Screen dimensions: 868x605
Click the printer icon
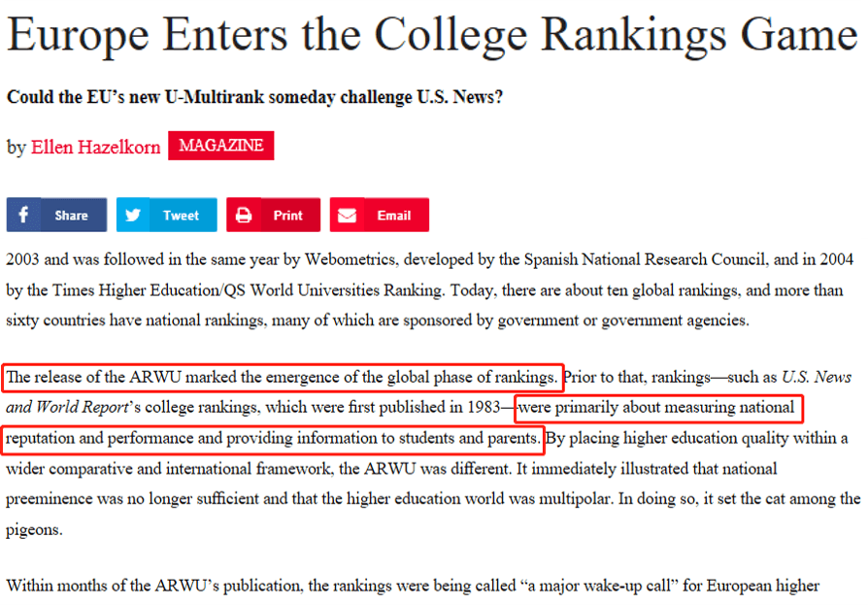click(x=244, y=215)
